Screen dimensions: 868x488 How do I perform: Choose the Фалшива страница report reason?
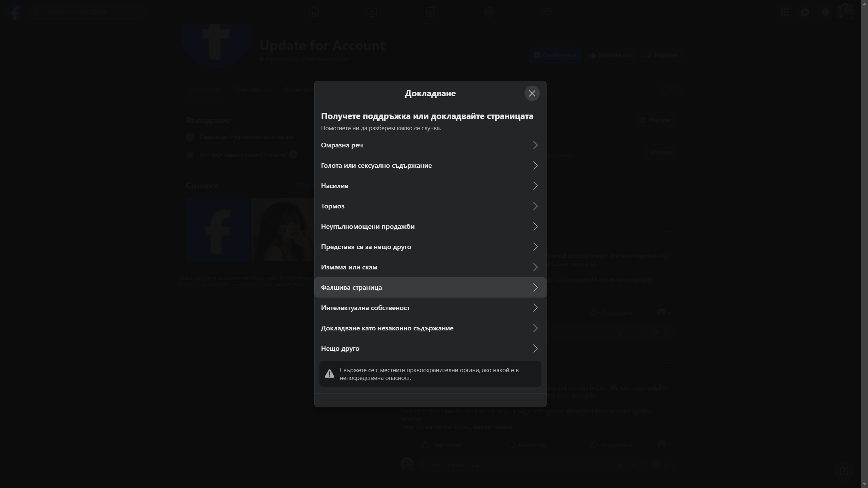click(x=430, y=287)
